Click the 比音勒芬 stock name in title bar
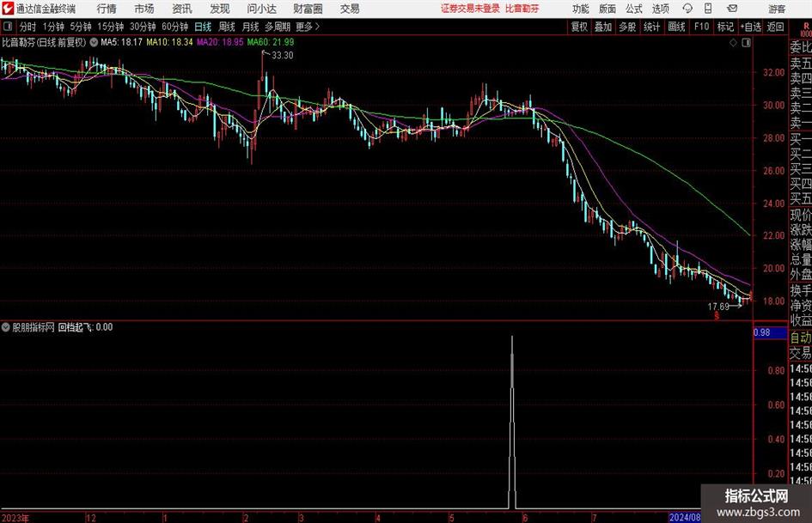 tap(522, 9)
